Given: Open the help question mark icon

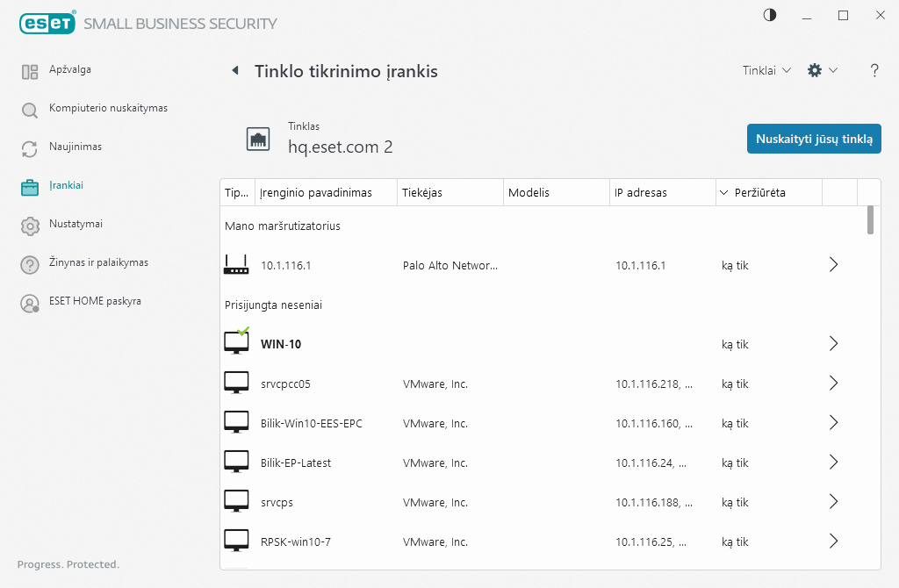Looking at the screenshot, I should (x=874, y=71).
